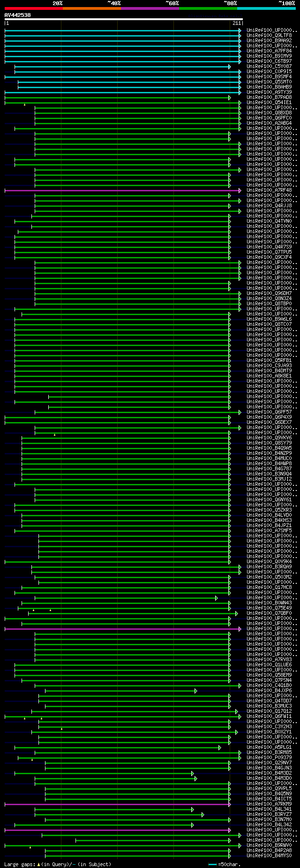Click UniRef100_Q9VKV6 hit

(269, 438)
